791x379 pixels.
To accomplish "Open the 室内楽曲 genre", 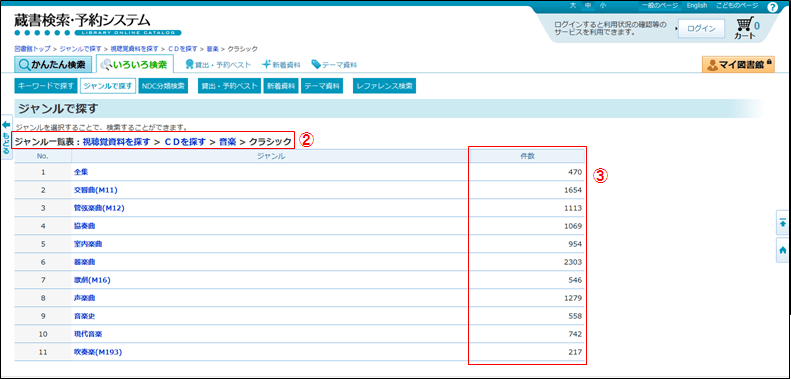I will click(x=88, y=244).
